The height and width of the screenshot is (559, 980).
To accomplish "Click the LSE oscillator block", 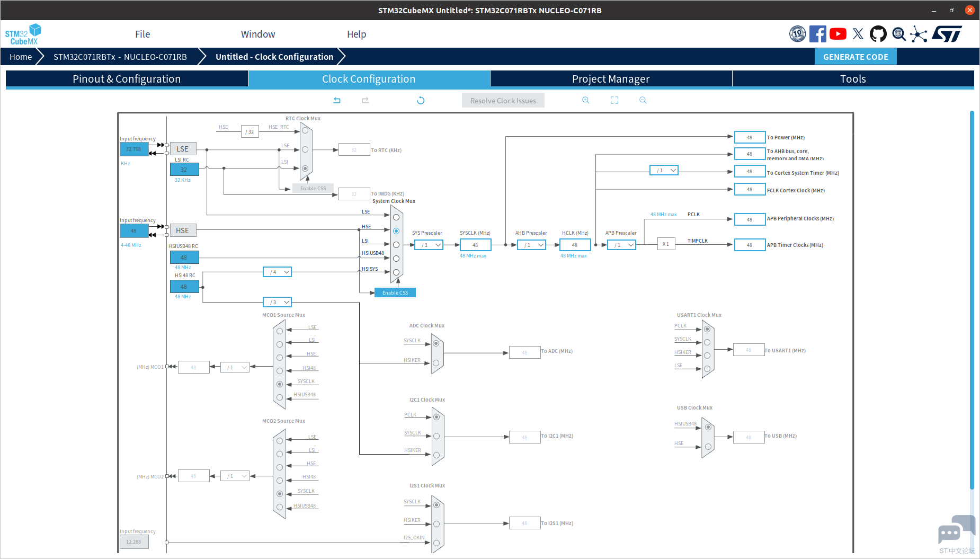I will click(183, 149).
